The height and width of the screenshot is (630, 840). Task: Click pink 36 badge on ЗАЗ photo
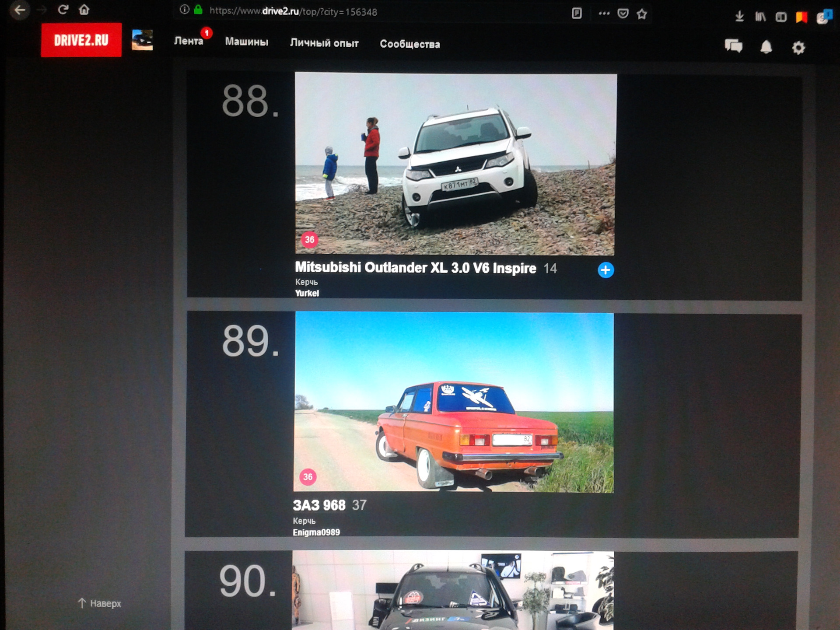click(308, 477)
